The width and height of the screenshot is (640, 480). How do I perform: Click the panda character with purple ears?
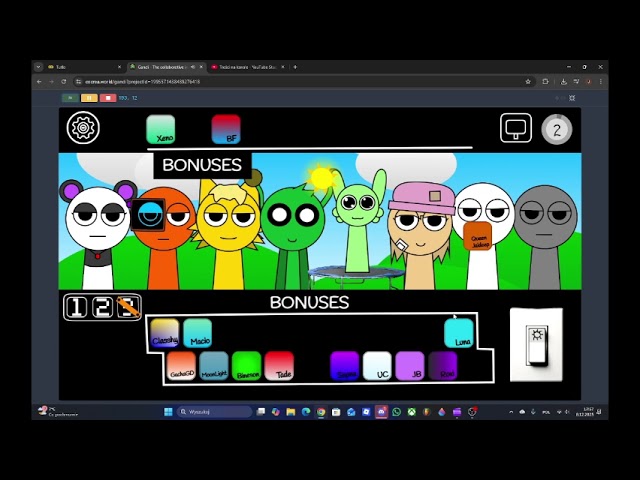click(x=98, y=234)
